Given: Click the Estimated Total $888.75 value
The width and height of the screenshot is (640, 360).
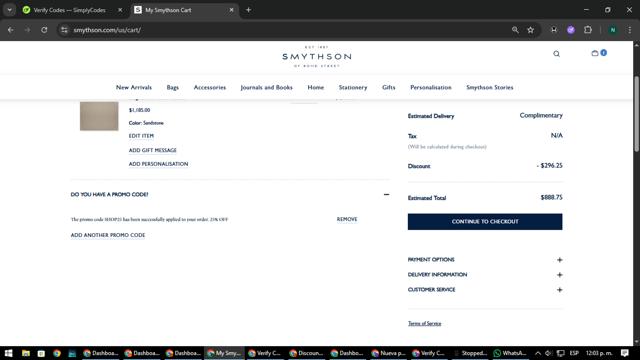Looking at the screenshot, I should pyautogui.click(x=551, y=198).
